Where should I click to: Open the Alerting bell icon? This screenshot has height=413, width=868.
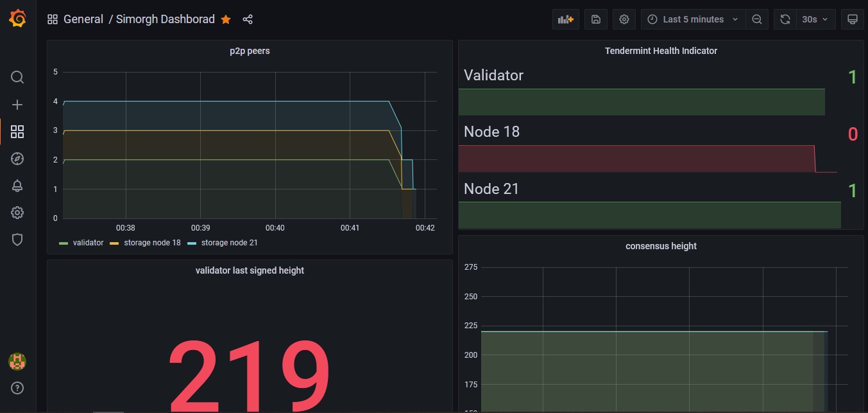pos(17,186)
